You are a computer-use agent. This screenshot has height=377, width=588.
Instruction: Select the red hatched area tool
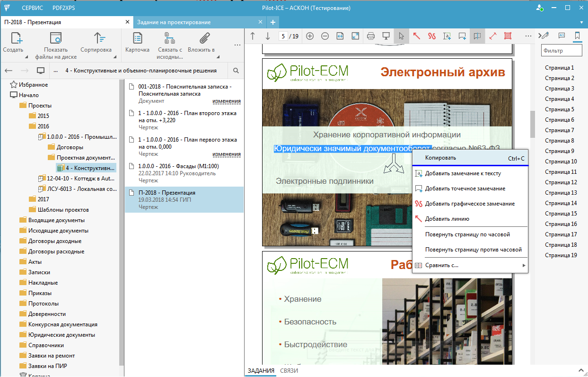coord(508,36)
